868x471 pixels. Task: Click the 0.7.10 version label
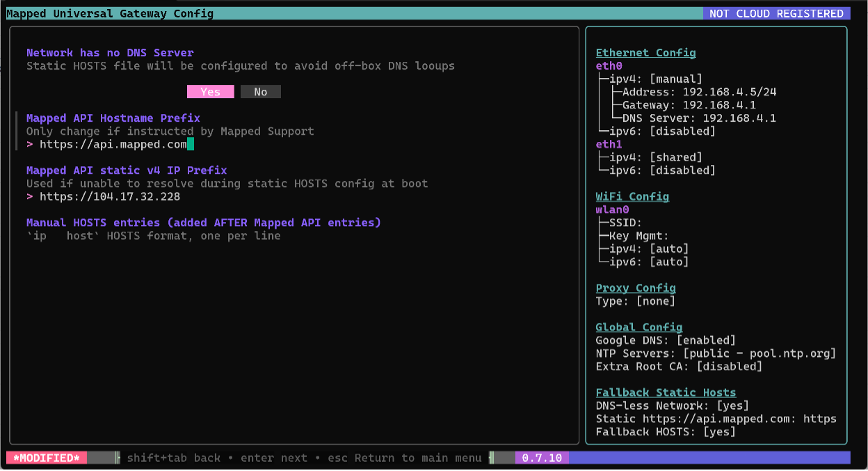[x=542, y=458]
